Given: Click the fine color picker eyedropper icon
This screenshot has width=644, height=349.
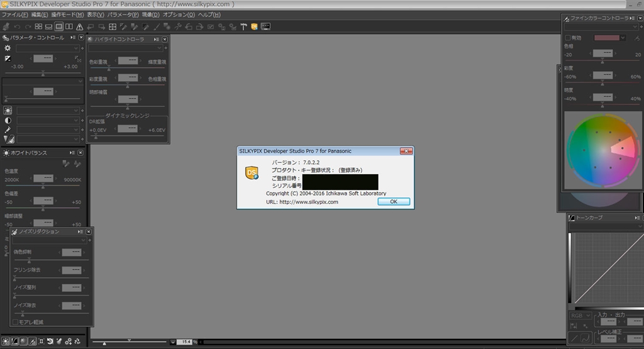Looking at the screenshot, I should (x=637, y=38).
